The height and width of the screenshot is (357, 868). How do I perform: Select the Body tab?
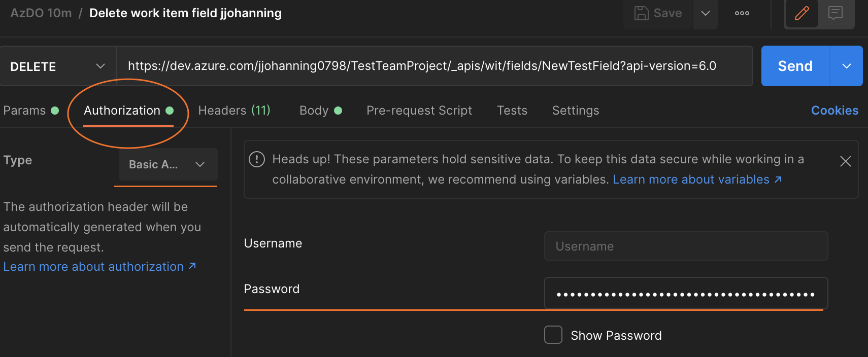[314, 111]
